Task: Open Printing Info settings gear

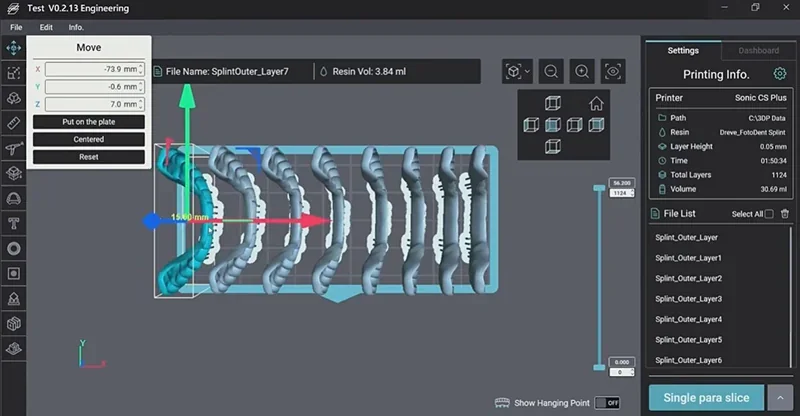Action: point(779,74)
